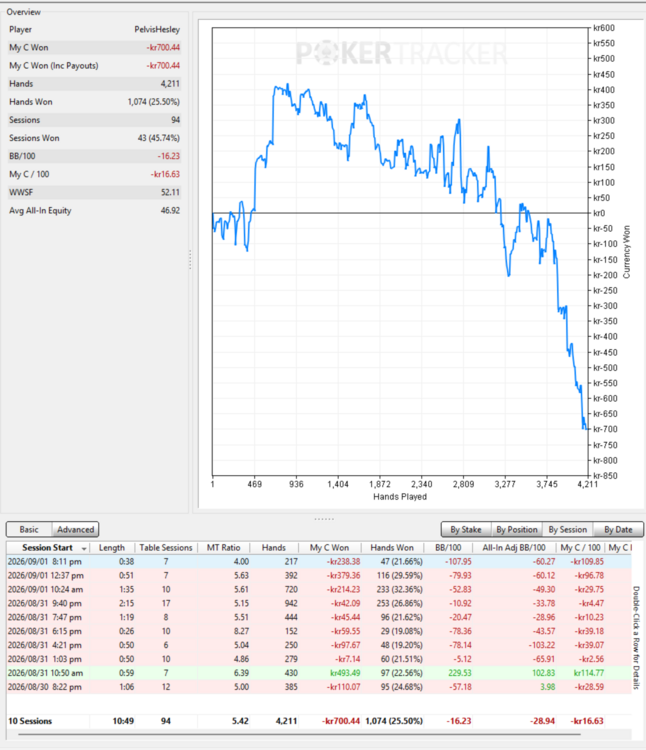The height and width of the screenshot is (750, 646).
Task: Click the Hands Won column header
Action: pos(392,548)
